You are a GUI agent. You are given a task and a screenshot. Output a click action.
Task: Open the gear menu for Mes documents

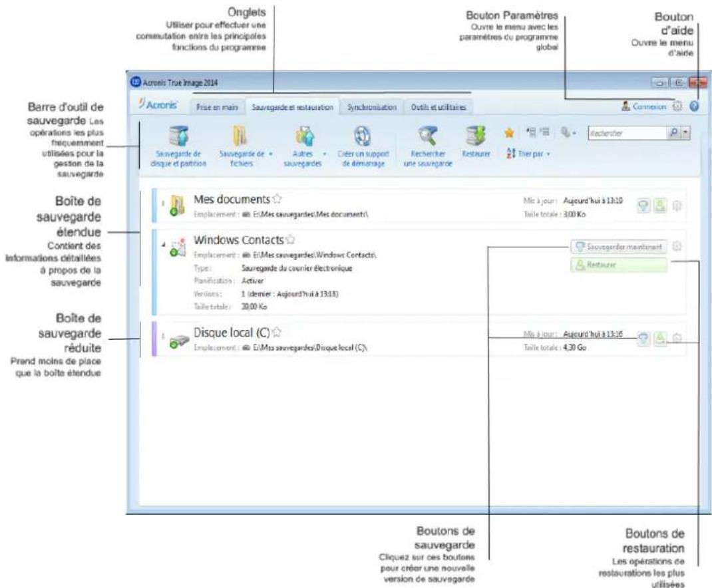click(677, 206)
